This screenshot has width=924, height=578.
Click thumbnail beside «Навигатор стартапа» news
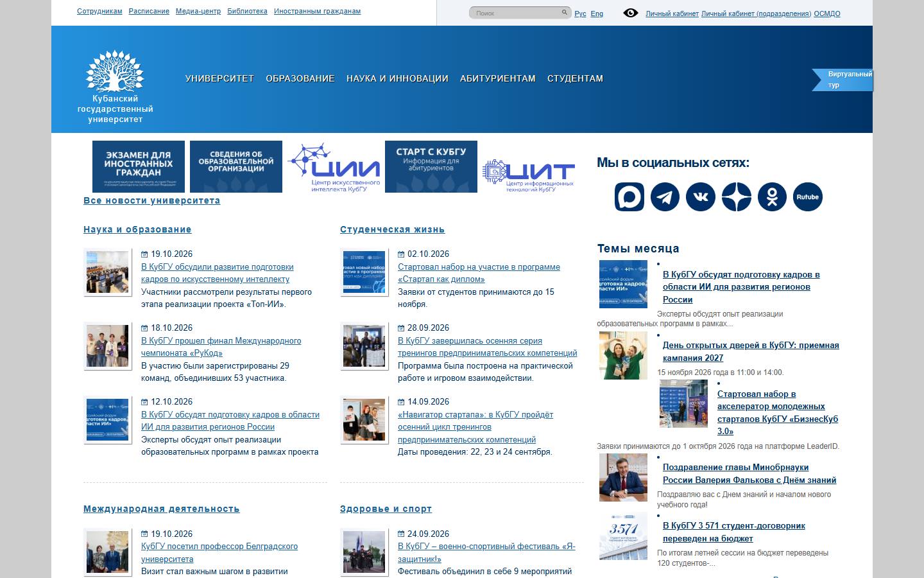[364, 420]
